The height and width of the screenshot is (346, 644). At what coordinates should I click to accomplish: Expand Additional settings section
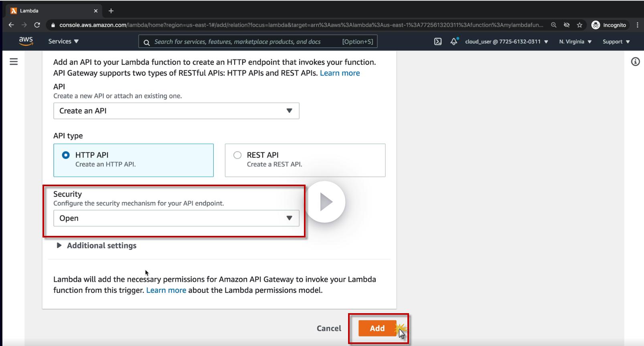97,245
